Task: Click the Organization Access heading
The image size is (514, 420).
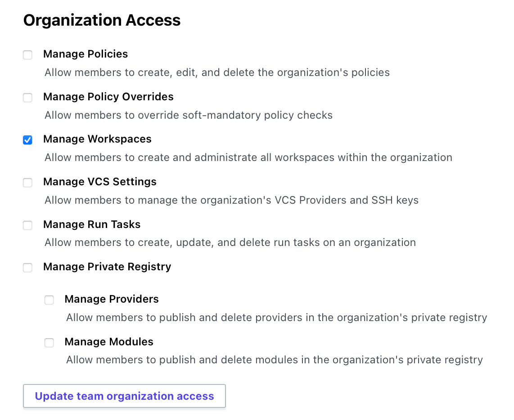Action: click(x=102, y=20)
